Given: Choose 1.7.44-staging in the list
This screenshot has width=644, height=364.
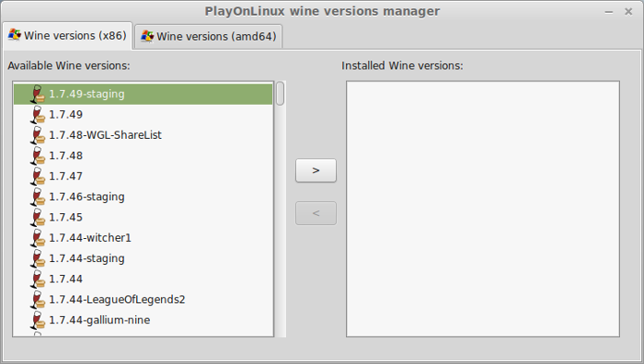Looking at the screenshot, I should (x=143, y=258).
